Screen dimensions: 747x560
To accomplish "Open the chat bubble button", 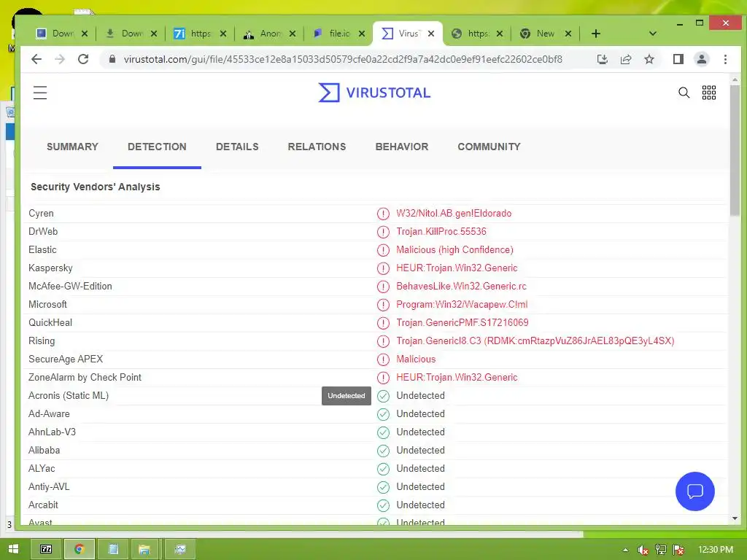I will tap(694, 491).
